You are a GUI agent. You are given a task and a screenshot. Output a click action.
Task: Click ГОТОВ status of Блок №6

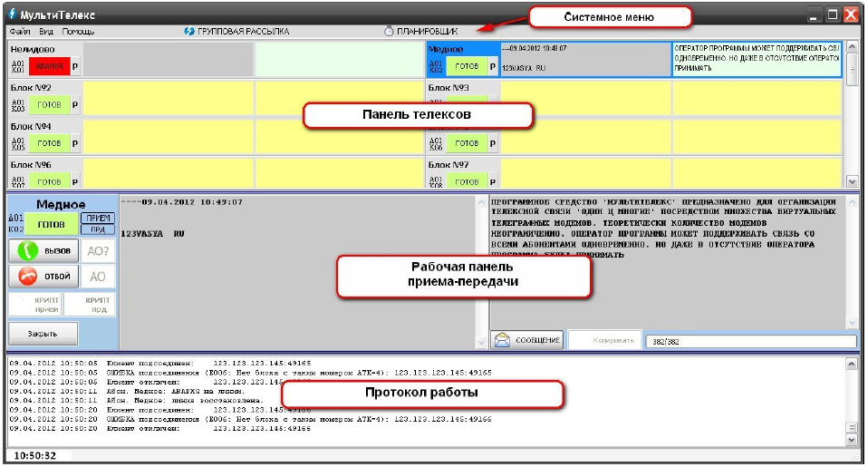point(49,181)
